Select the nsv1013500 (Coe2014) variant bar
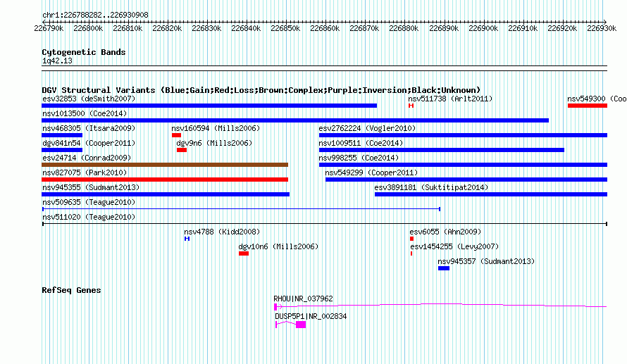The height and width of the screenshot is (364, 627). [x=295, y=120]
